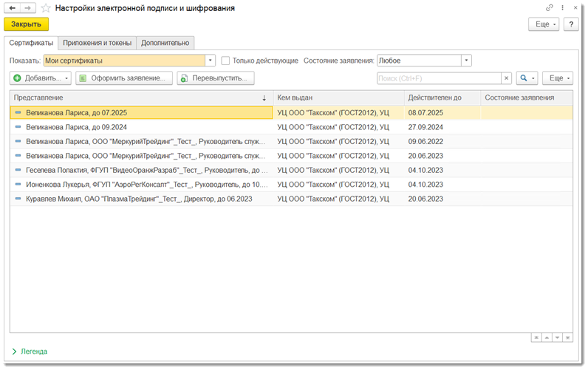Click the forward navigation arrow
This screenshot has width=588, height=370.
coord(28,8)
